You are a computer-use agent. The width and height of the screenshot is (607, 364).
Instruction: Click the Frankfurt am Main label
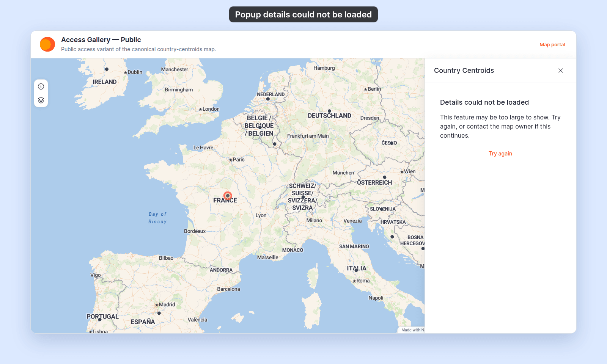[x=308, y=136]
